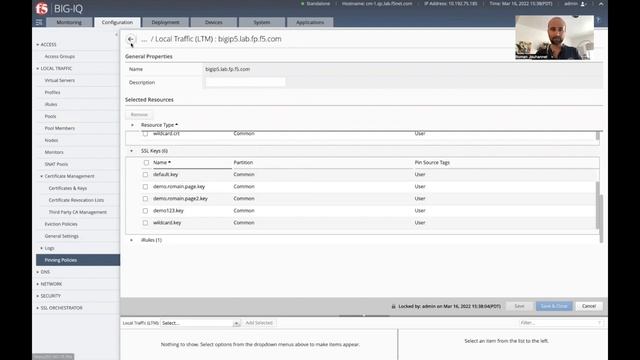640x360 pixels.
Task: Check the demo.romain.page2.key checkbox
Action: (145, 199)
